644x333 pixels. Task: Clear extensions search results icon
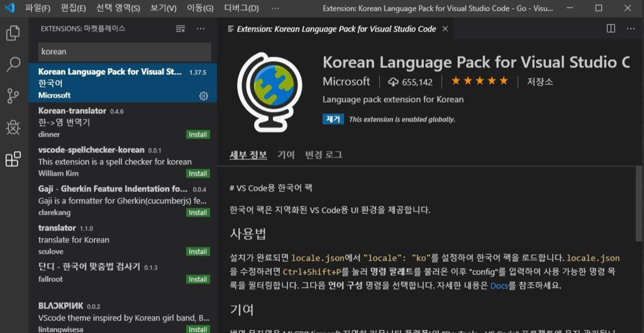click(180, 29)
